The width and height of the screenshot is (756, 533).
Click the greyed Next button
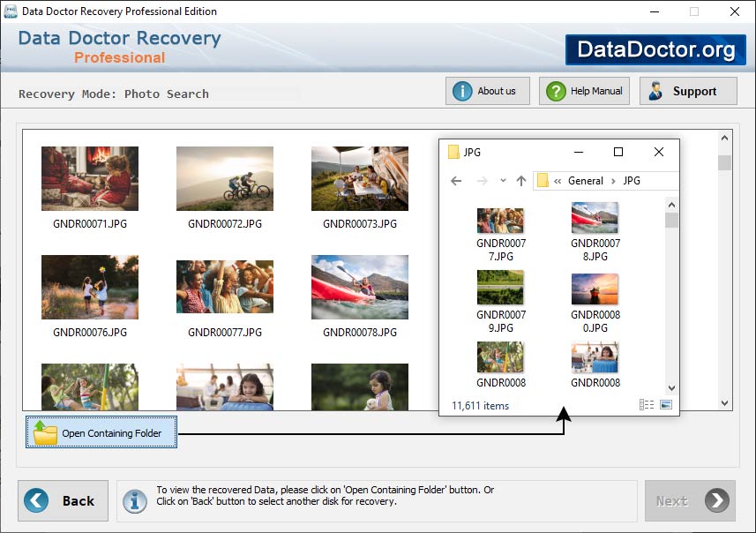(x=690, y=500)
